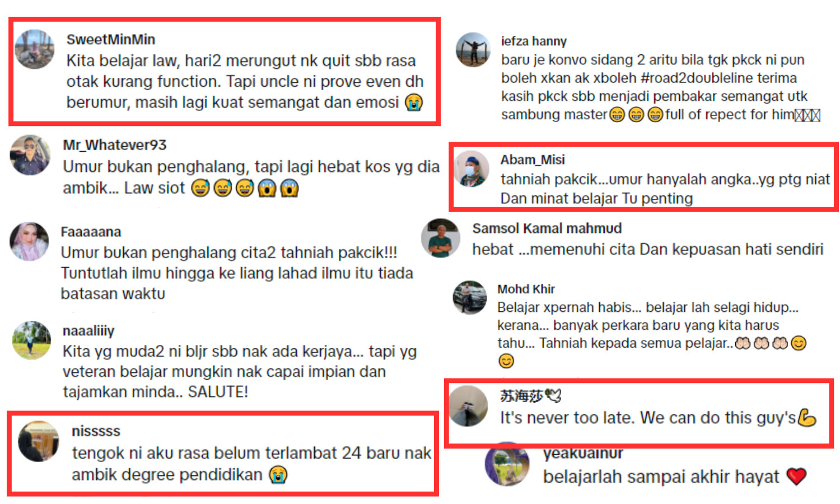Image resolution: width=840 pixels, height=504 pixels.
Task: Click Mr_Whatever93's profile picture
Action: (30, 155)
